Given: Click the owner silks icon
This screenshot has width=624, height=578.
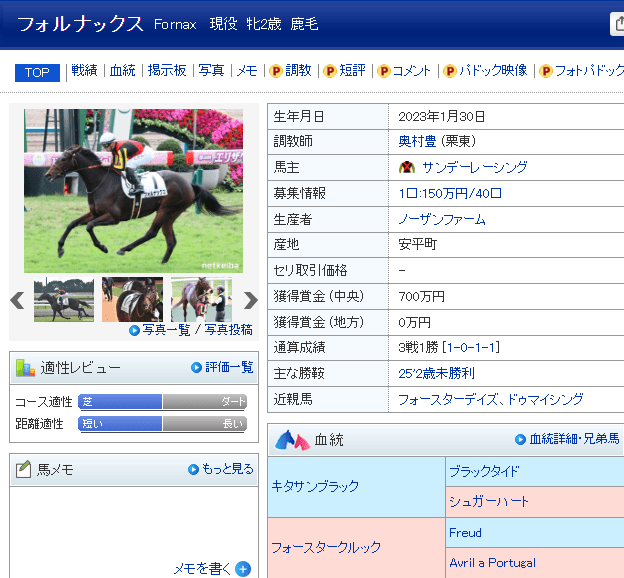Looking at the screenshot, I should click(x=407, y=167).
